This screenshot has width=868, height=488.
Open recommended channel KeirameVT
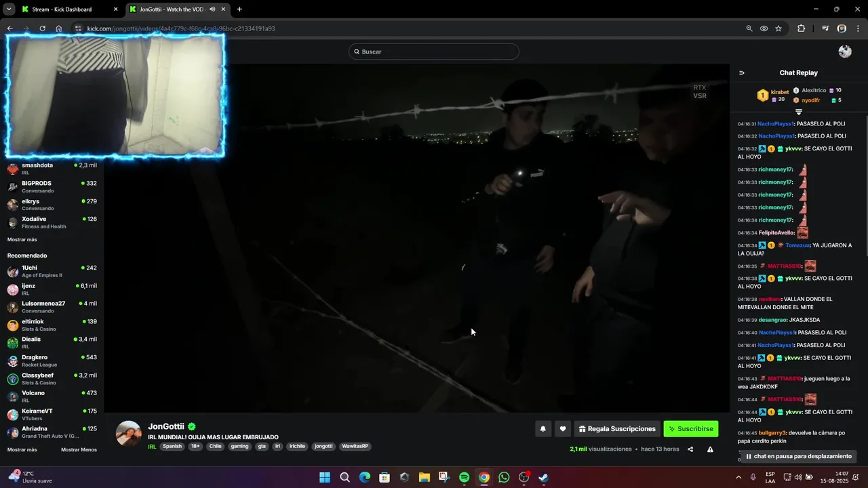(x=52, y=415)
